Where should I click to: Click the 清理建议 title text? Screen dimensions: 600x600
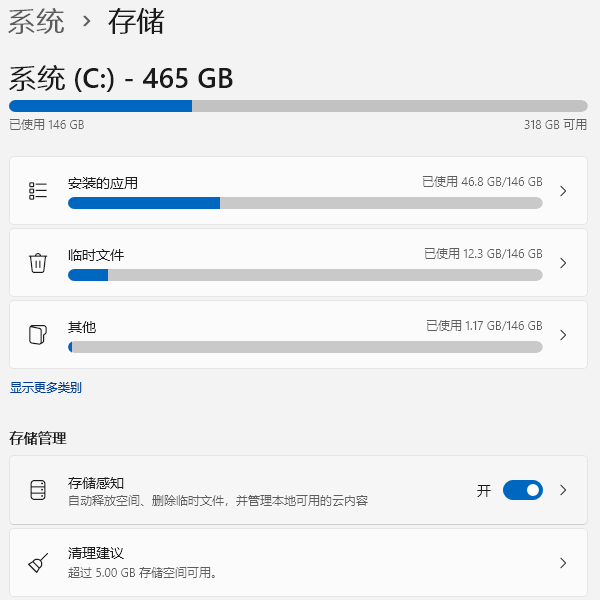pos(96,553)
